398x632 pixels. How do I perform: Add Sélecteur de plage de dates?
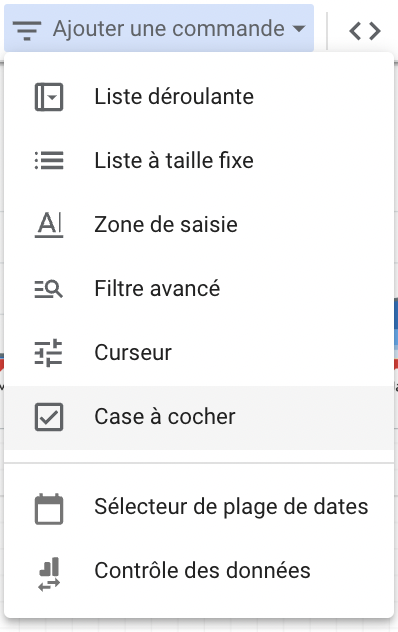click(x=199, y=507)
